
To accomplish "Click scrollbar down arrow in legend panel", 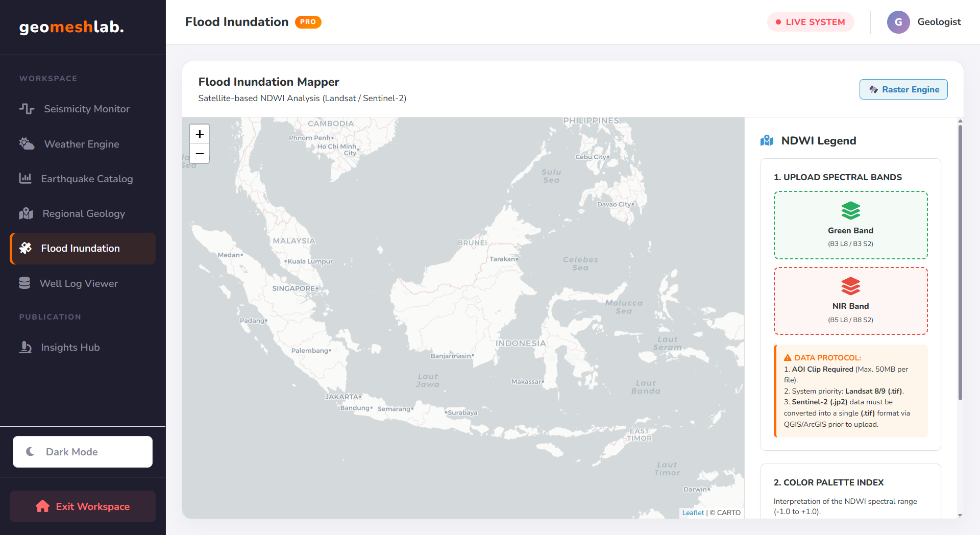I will (x=960, y=515).
